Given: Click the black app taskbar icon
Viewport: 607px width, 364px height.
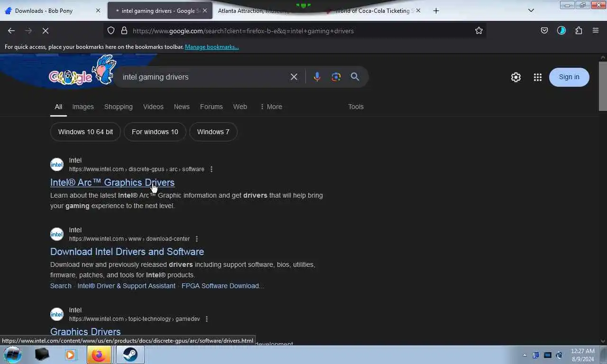Looking at the screenshot, I should point(42,355).
